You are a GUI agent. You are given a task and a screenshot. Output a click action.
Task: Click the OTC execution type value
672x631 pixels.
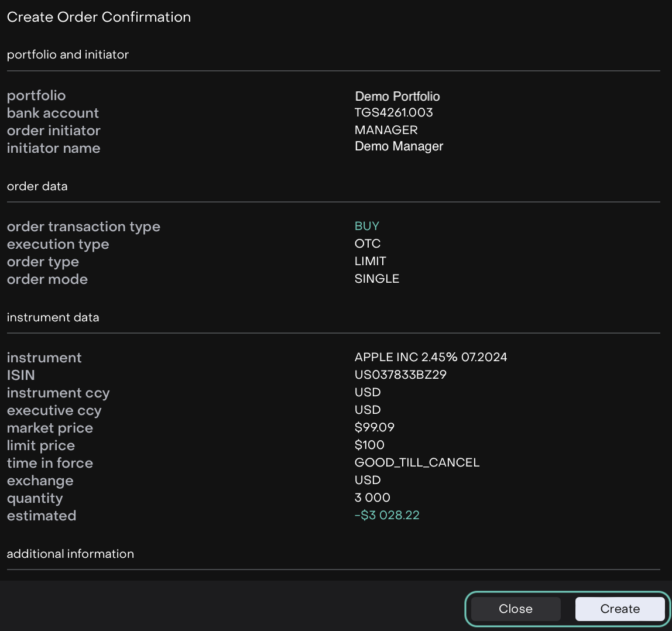(x=368, y=244)
